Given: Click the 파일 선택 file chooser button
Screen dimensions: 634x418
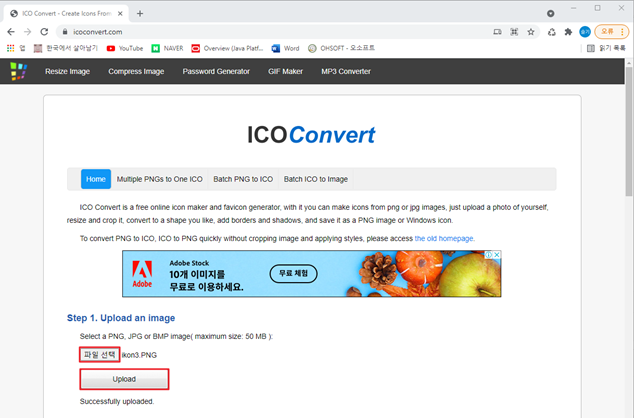Looking at the screenshot, I should (99, 355).
